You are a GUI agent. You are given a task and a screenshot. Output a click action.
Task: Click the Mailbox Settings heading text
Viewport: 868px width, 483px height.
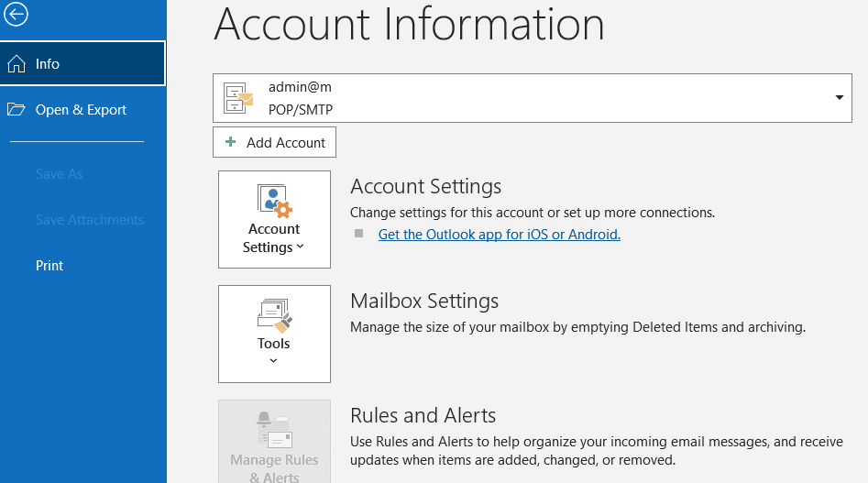point(424,301)
